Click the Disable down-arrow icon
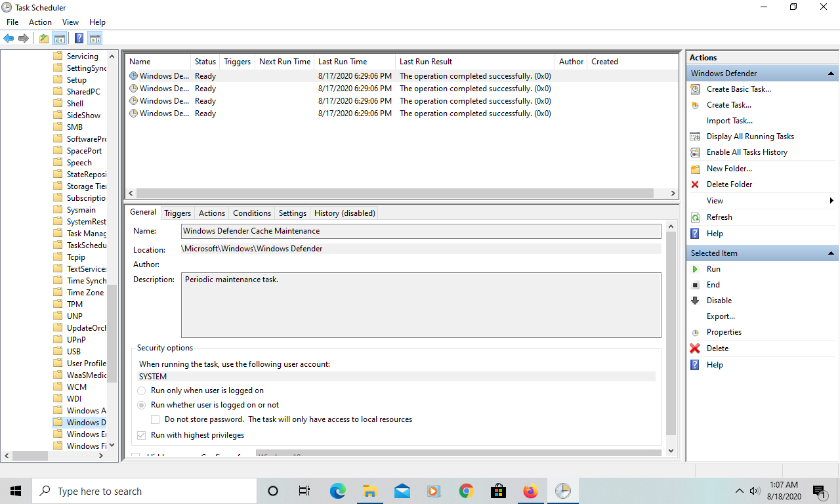Viewport: 840px width, 504px height. tap(695, 301)
